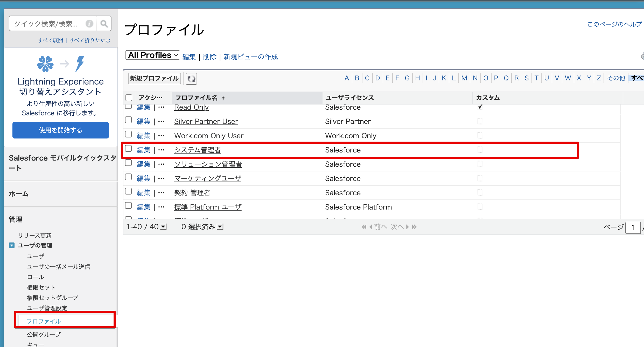644x347 pixels.
Task: Select the マーケティングユーザ row checkbox
Action: pyautogui.click(x=128, y=177)
